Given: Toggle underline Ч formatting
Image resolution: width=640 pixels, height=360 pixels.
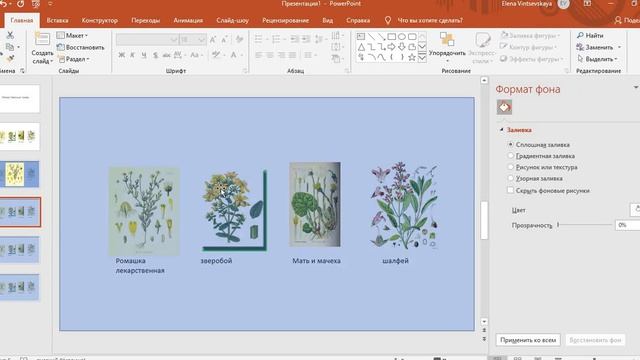Looking at the screenshot, I should 144,55.
